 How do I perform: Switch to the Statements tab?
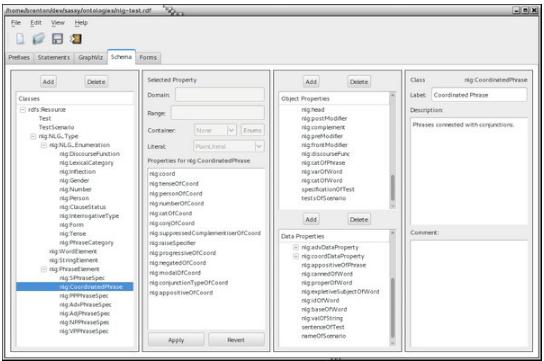pyautogui.click(x=54, y=58)
